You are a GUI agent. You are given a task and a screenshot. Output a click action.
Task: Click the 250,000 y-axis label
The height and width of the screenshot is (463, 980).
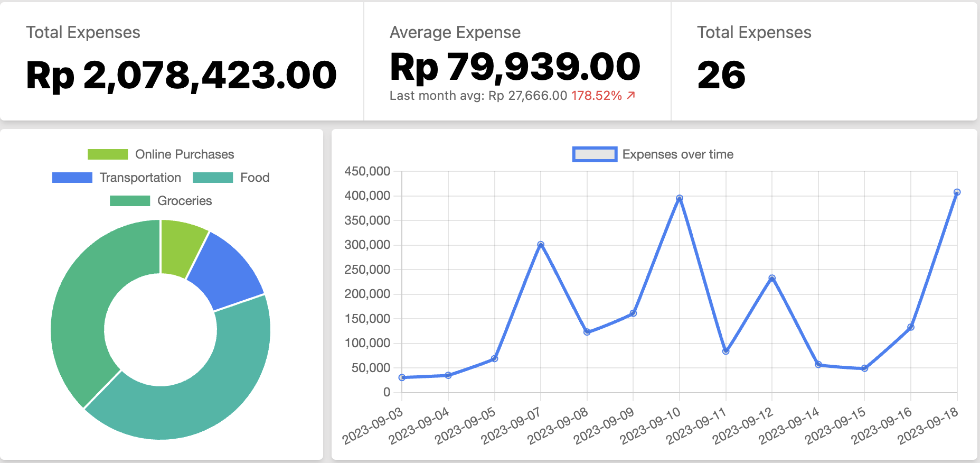coord(368,270)
